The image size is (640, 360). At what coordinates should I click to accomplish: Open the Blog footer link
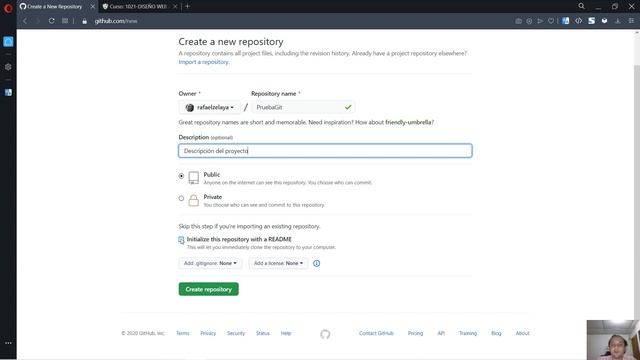pyautogui.click(x=496, y=333)
